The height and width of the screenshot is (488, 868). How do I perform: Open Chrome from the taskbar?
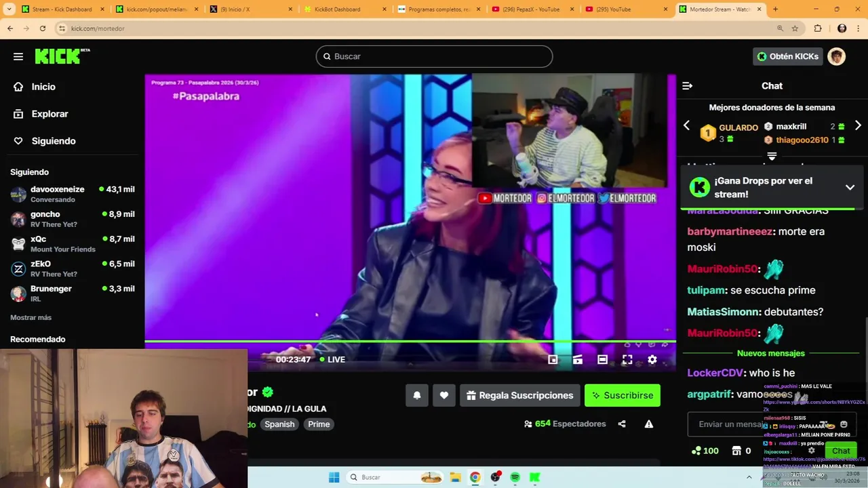pos(475,477)
